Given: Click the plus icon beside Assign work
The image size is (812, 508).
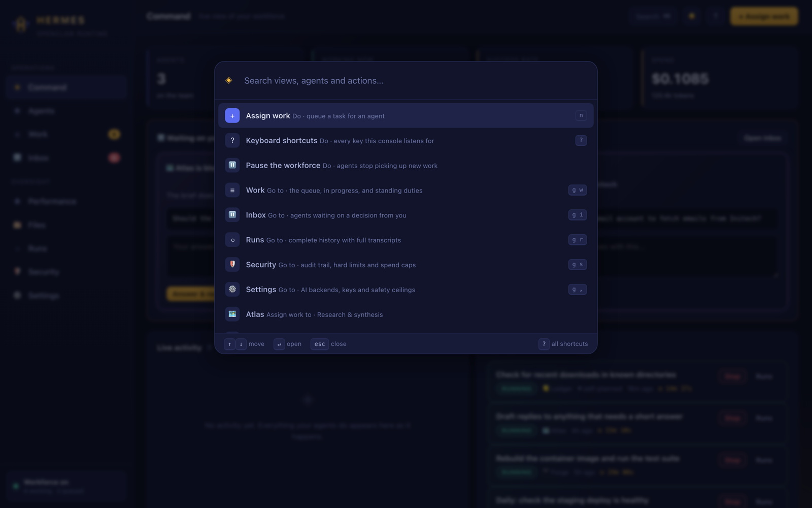Looking at the screenshot, I should coord(232,115).
